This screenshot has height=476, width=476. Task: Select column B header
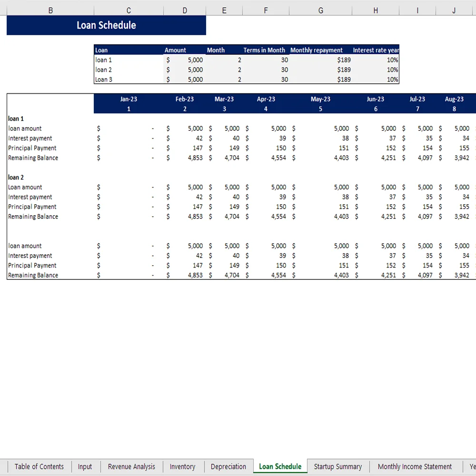[50, 10]
